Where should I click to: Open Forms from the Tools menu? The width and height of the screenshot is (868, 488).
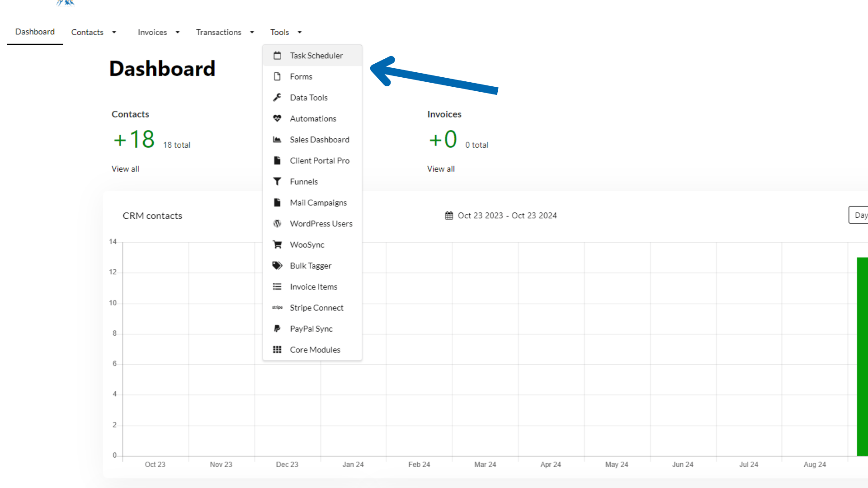click(301, 77)
